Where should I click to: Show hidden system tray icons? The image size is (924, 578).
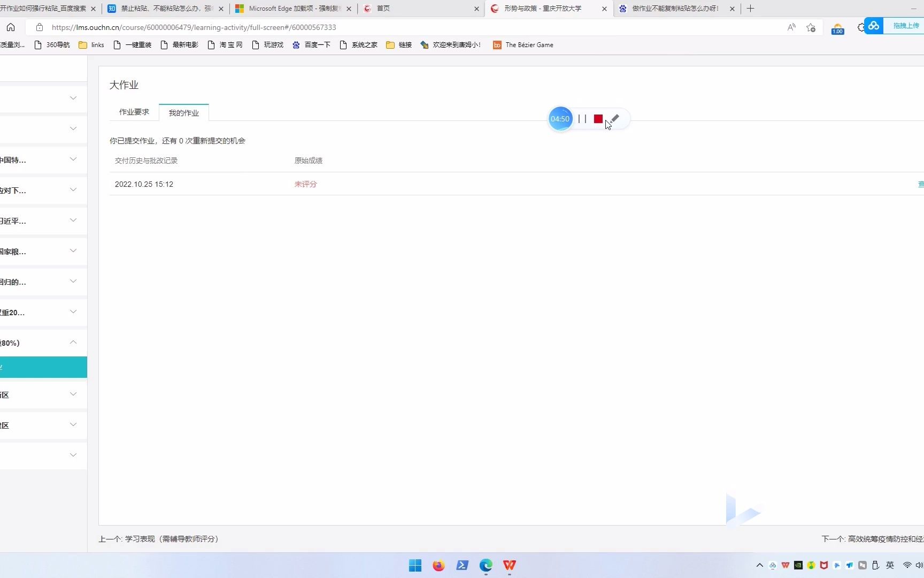pyautogui.click(x=759, y=565)
